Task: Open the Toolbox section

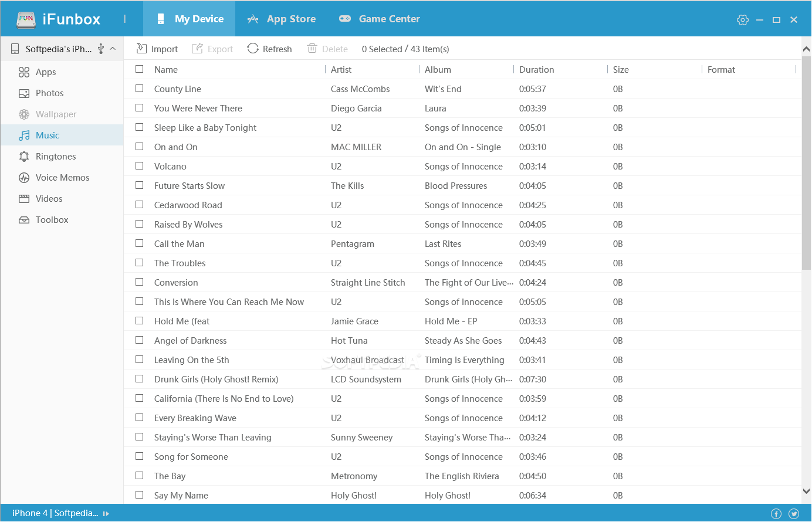Action: click(62, 220)
